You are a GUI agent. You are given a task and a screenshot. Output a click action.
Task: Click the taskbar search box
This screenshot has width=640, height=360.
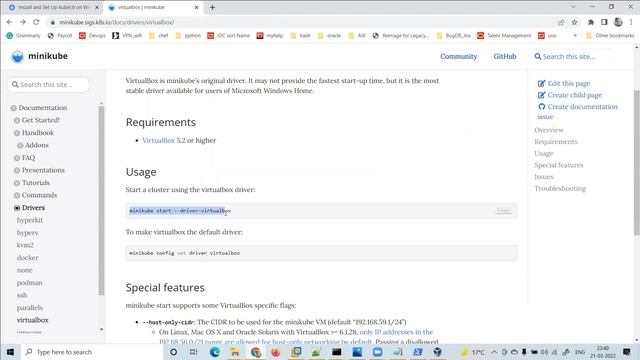pyautogui.click(x=92, y=352)
